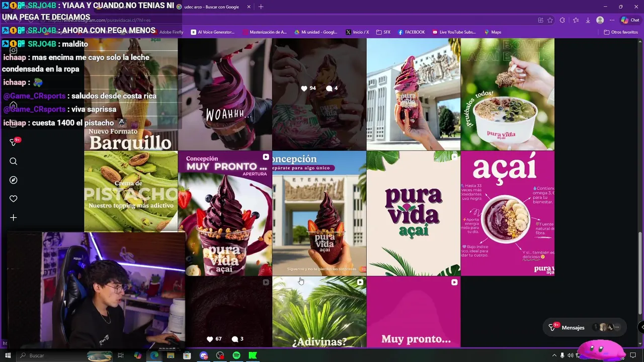644x362 pixels.
Task: Open the favorites list icon in the toolbar
Action: coord(576,20)
